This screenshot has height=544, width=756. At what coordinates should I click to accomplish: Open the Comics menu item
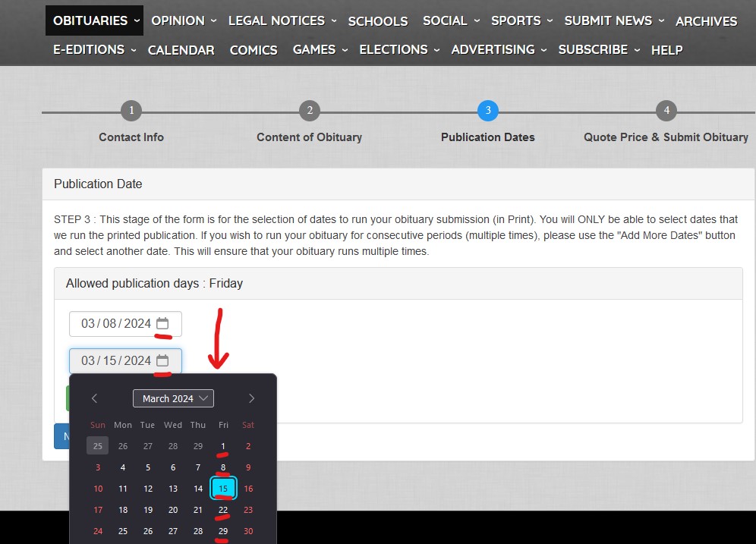[254, 50]
